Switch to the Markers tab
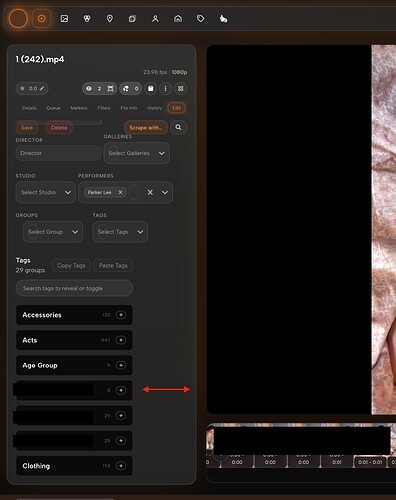This screenshot has height=500, width=396. [79, 108]
